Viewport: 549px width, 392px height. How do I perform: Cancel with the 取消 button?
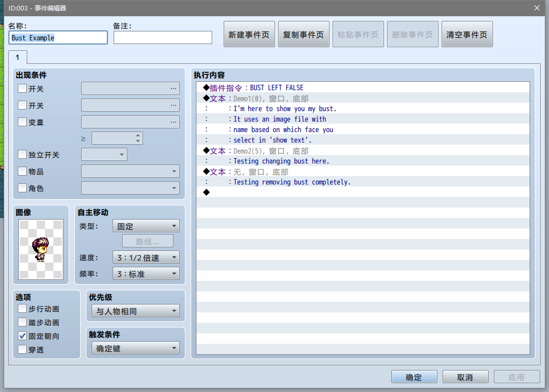click(465, 377)
